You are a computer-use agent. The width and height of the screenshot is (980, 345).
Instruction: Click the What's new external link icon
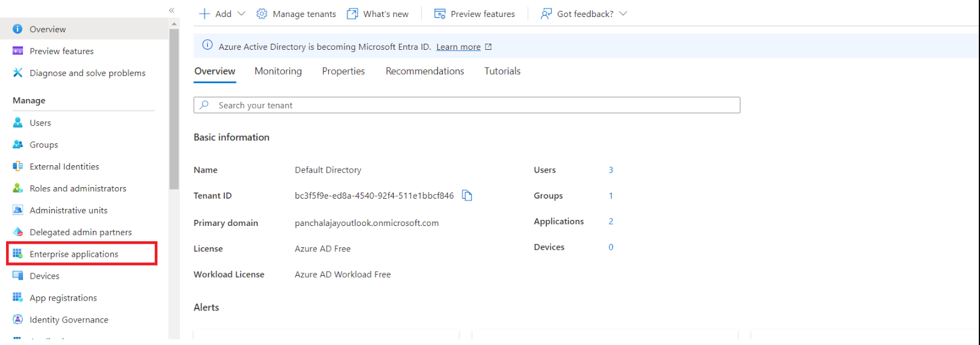point(352,13)
